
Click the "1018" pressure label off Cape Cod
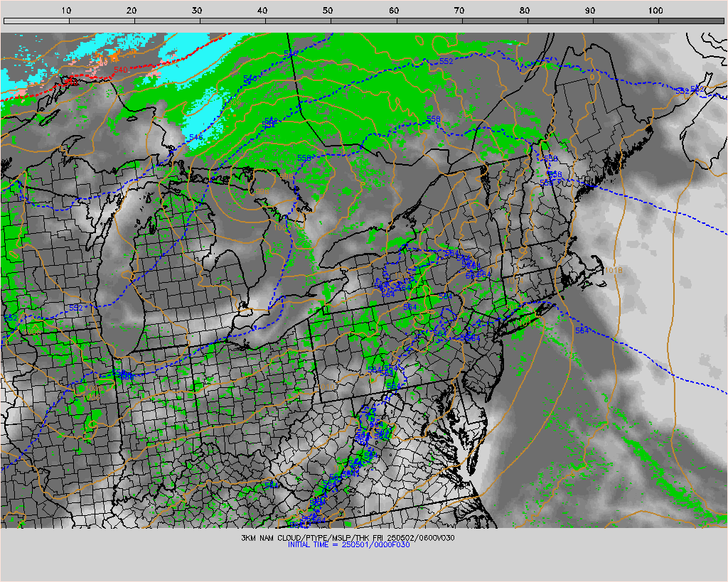pos(614,270)
